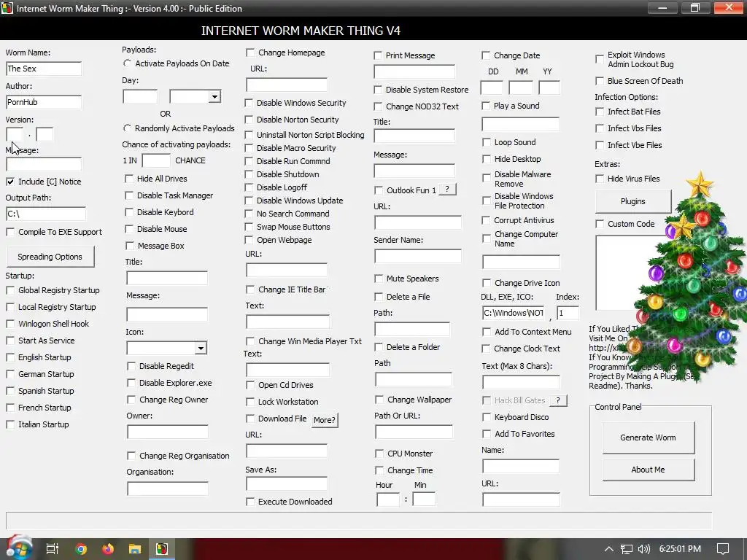Uncheck Include [C] Notice
Screen dimensions: 747x560
pos(10,182)
